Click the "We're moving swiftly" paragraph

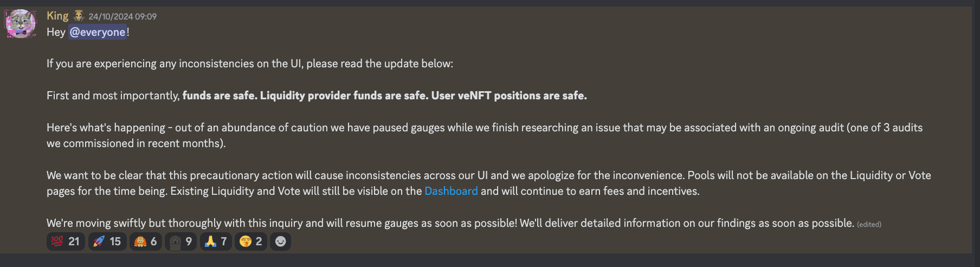click(379, 223)
